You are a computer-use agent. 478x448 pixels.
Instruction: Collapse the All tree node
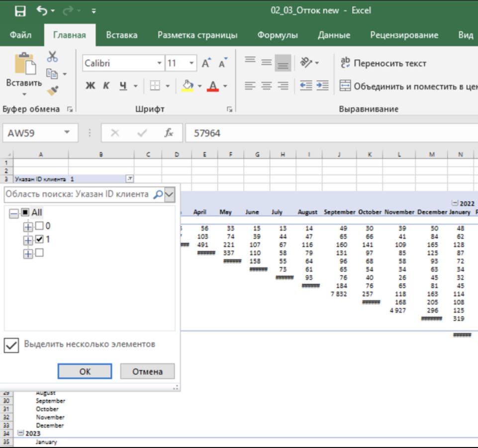click(x=13, y=213)
